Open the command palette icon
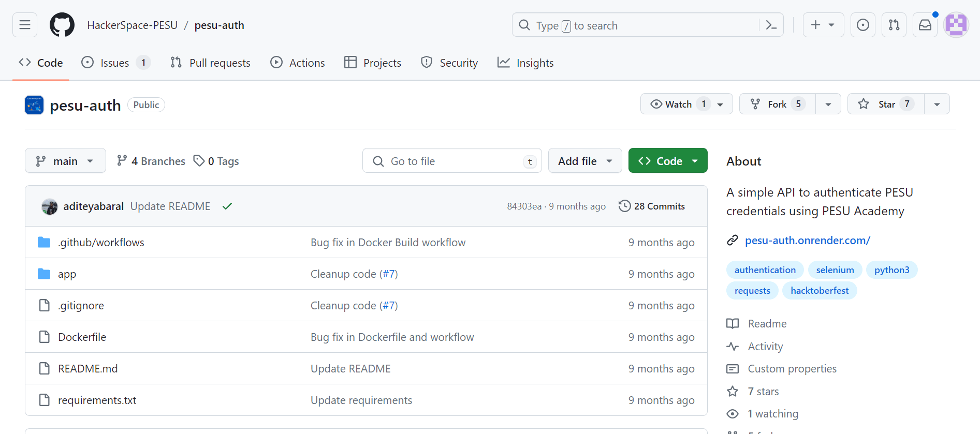 (x=771, y=25)
